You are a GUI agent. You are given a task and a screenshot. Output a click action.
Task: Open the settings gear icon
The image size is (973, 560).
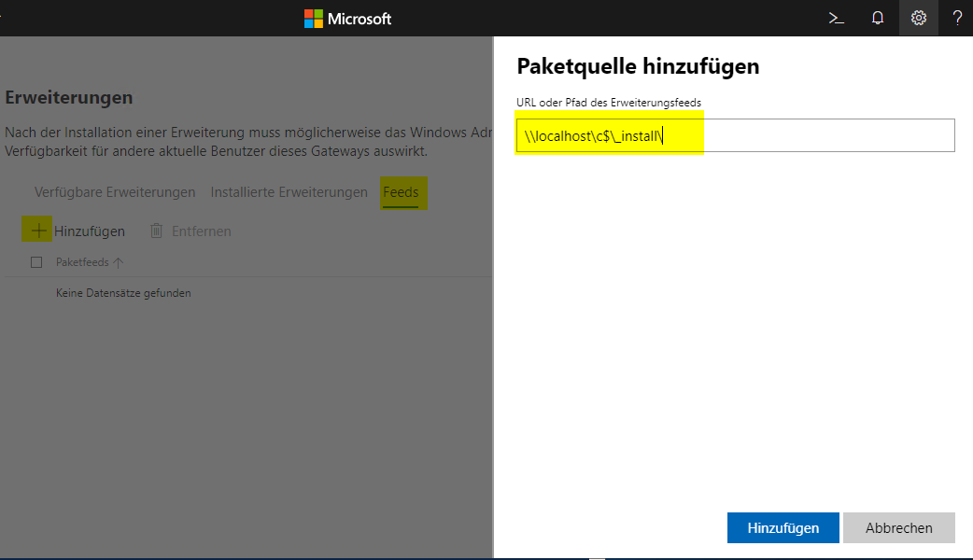point(919,18)
